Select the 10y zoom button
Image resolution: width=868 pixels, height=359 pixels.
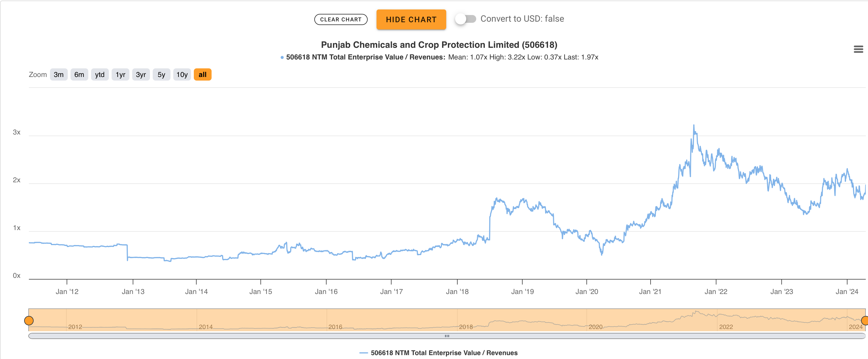182,74
